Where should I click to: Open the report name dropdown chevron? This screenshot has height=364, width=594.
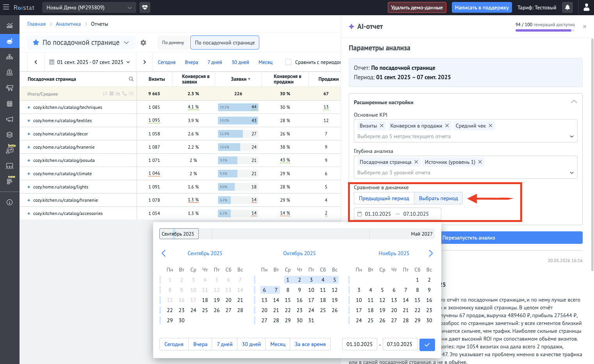coord(127,43)
